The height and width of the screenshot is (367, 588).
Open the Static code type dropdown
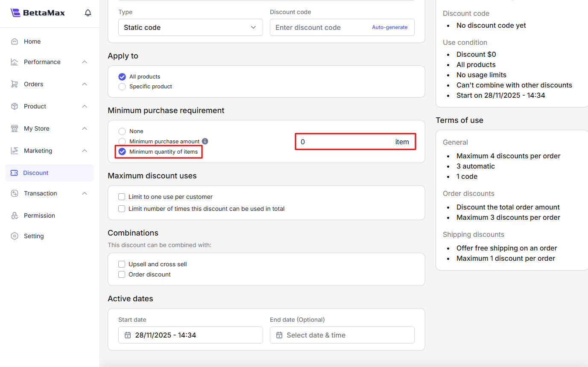tap(190, 27)
